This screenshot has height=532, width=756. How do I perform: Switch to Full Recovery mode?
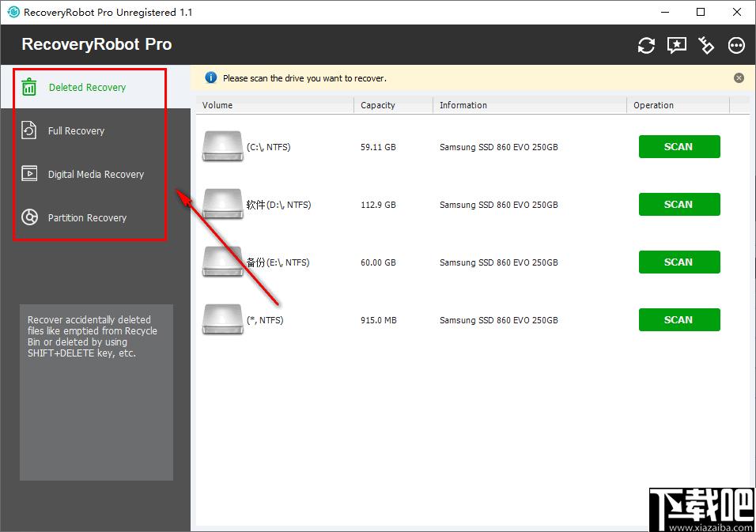[x=96, y=130]
